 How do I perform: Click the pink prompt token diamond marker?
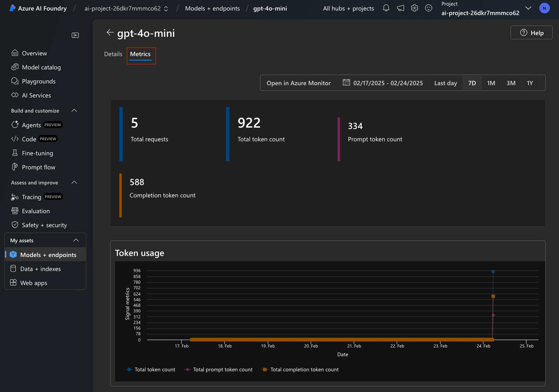pos(493,315)
